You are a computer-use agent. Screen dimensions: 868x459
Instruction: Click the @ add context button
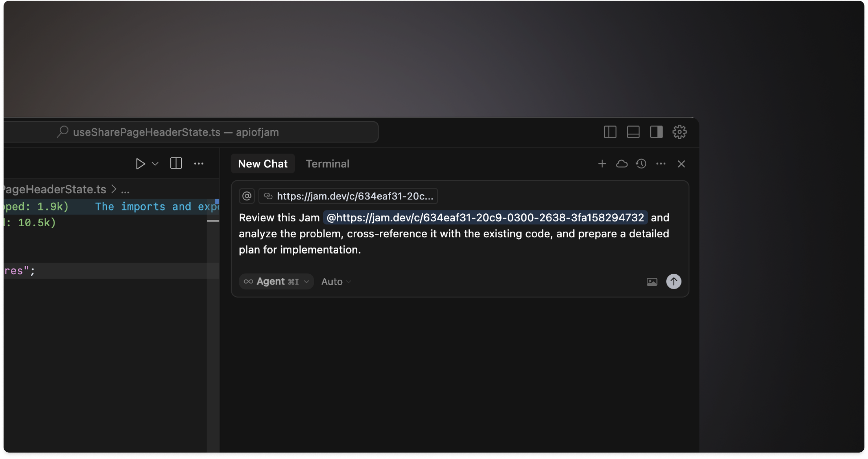tap(247, 196)
